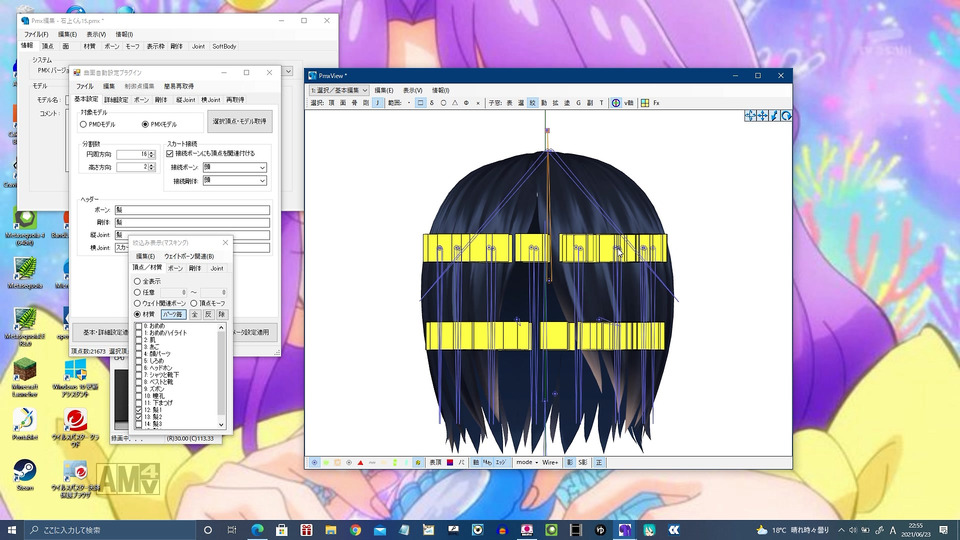The height and width of the screenshot is (540, 960).
Task: Open the 塗 weight paint sub-window
Action: point(567,103)
